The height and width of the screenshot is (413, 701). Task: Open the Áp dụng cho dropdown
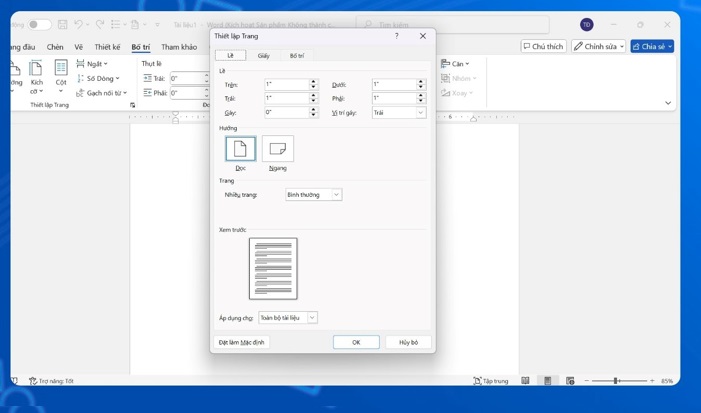pyautogui.click(x=288, y=318)
